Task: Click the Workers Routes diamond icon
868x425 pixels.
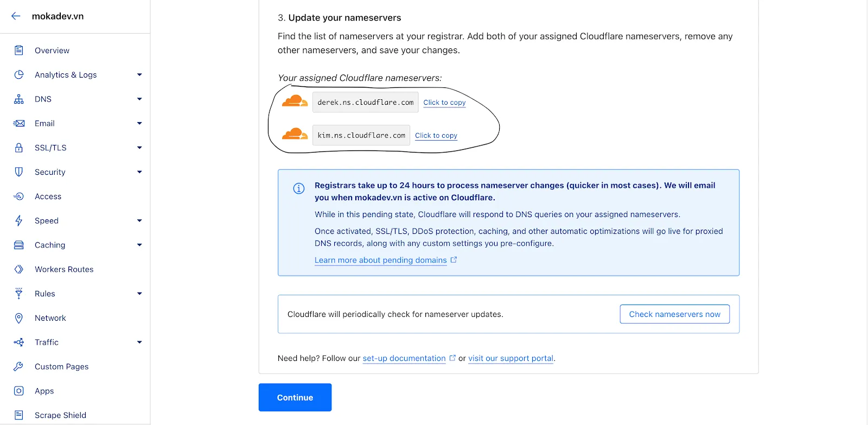Action: click(x=19, y=269)
